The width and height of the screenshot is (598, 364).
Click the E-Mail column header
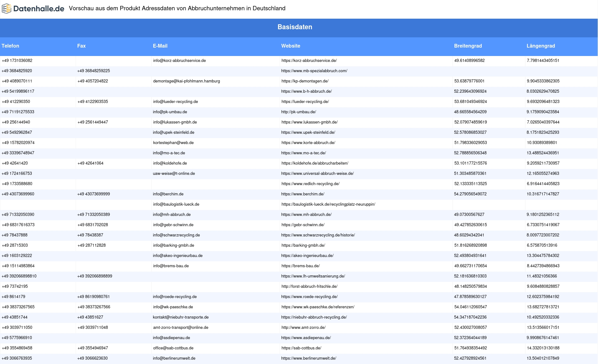coord(160,46)
